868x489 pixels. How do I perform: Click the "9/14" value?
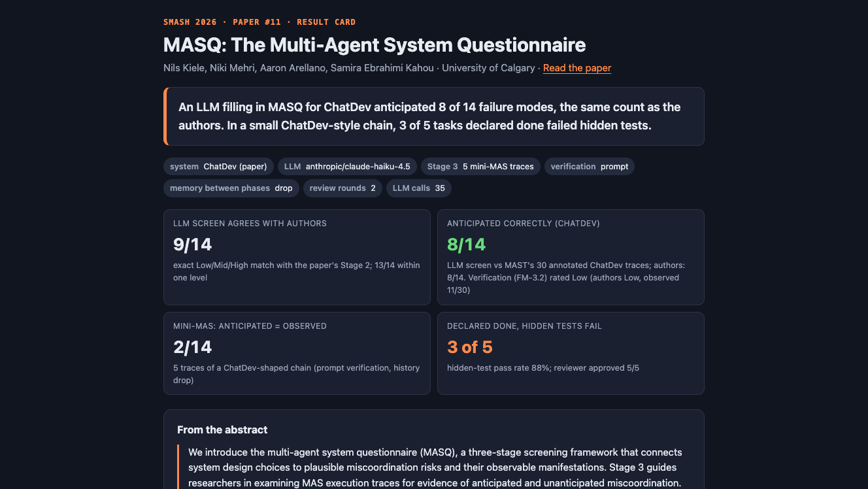193,244
